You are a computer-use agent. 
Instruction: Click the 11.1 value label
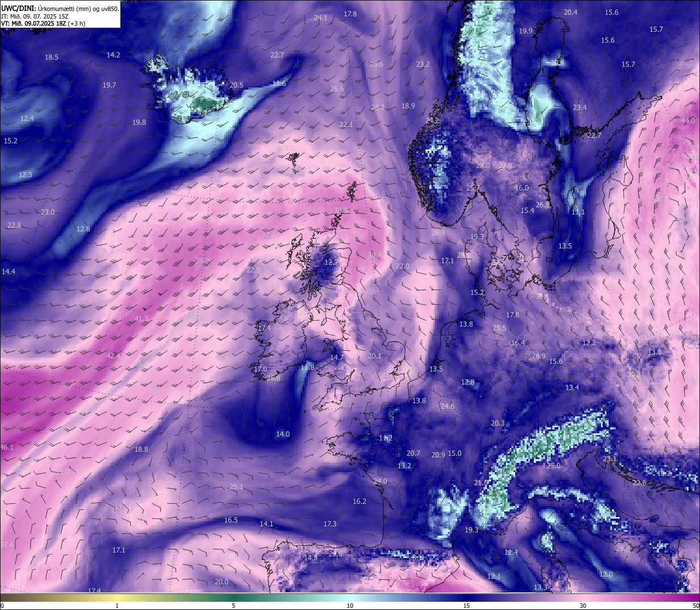578,212
